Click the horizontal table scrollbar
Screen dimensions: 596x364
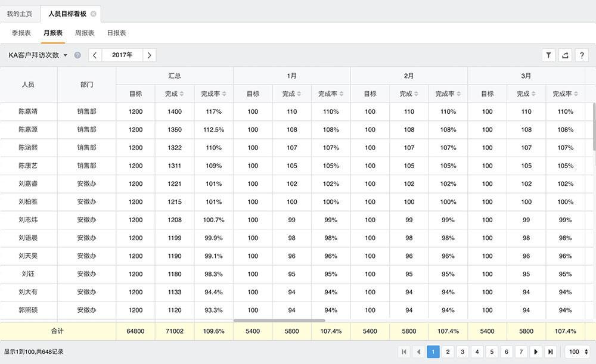click(x=279, y=321)
